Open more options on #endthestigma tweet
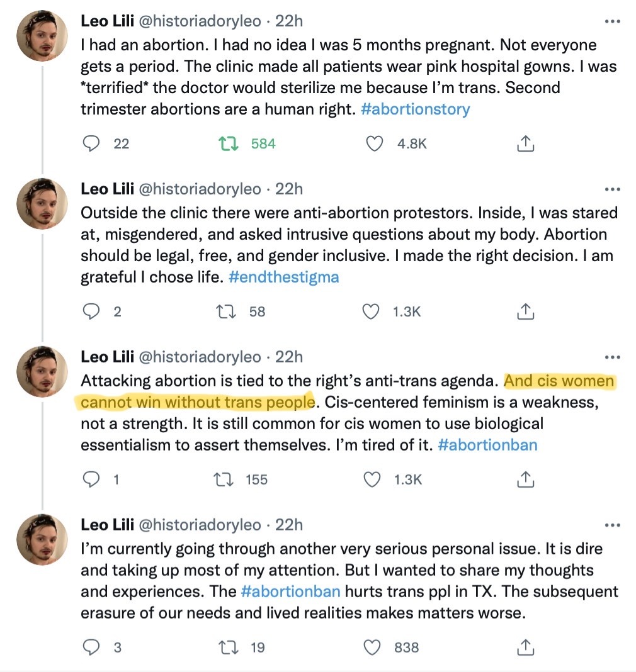The image size is (636, 672). coord(613,189)
